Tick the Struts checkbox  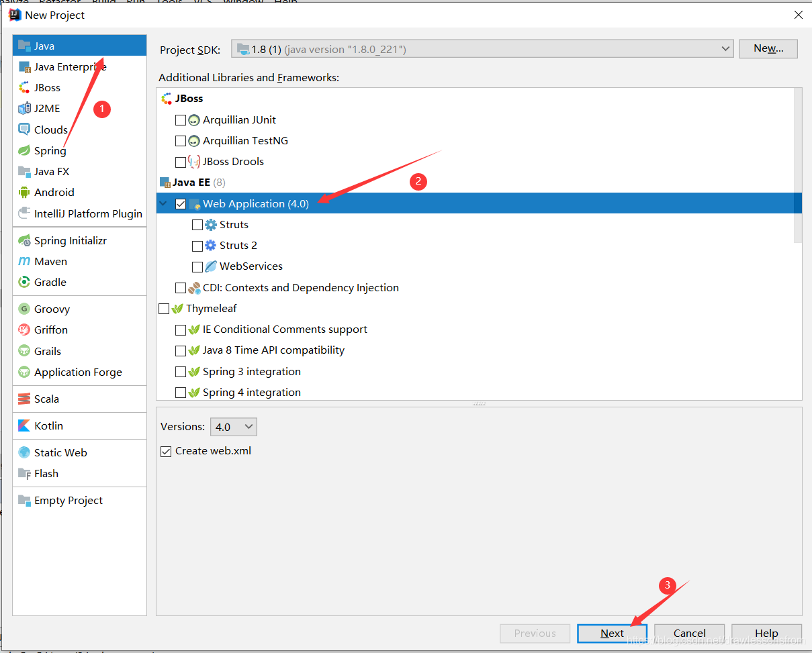tap(197, 224)
